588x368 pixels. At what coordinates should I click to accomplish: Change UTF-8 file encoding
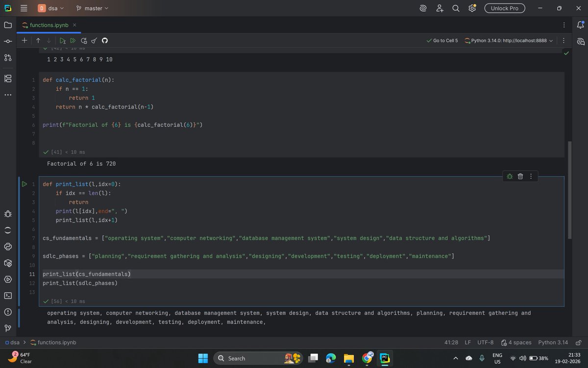point(486,342)
